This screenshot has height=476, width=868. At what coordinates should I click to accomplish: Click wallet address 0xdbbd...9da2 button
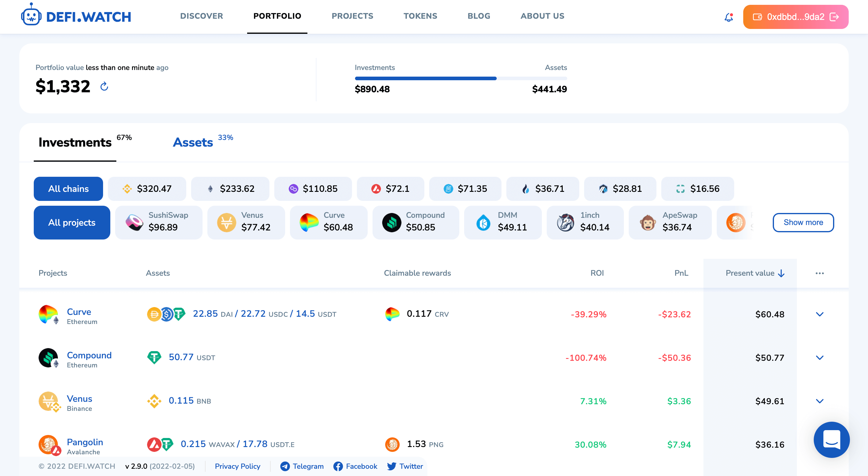tap(796, 17)
